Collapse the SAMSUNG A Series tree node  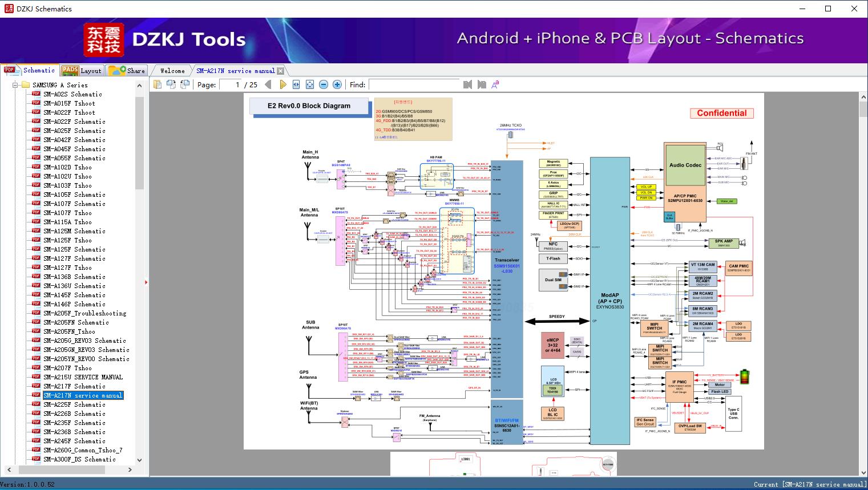point(15,85)
